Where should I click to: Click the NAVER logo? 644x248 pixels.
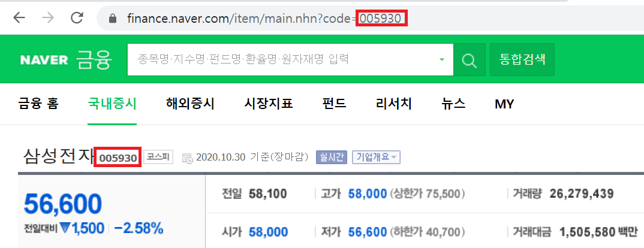click(44, 60)
